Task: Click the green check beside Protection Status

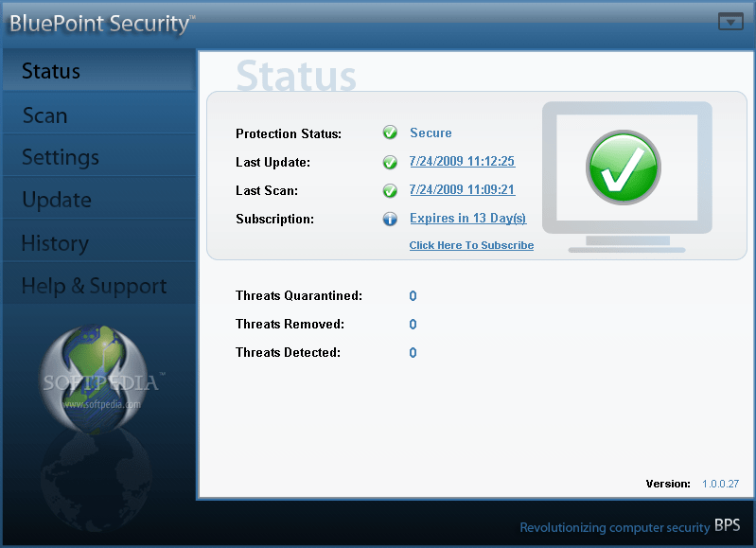Action: pos(390,133)
